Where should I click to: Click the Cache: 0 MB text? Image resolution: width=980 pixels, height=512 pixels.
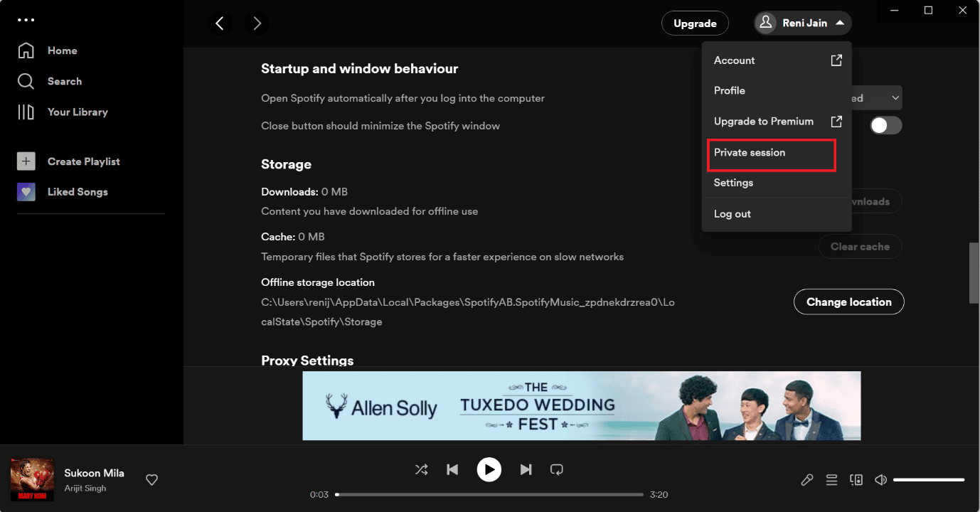click(293, 237)
